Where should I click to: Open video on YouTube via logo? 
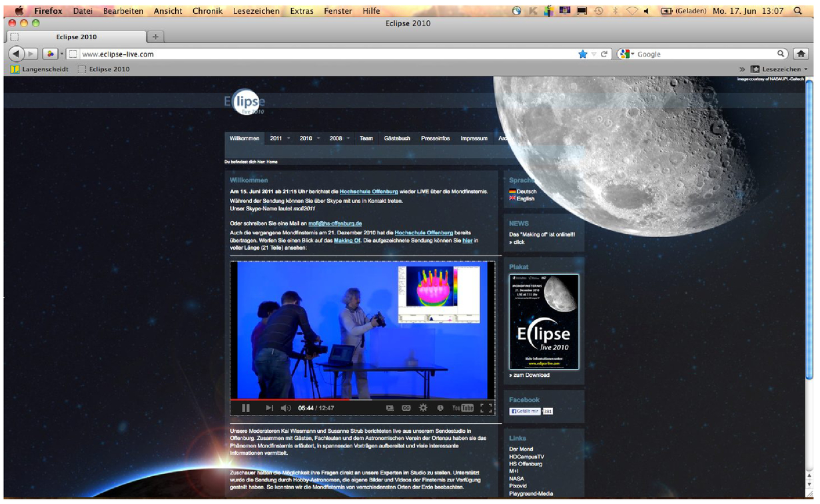point(462,408)
